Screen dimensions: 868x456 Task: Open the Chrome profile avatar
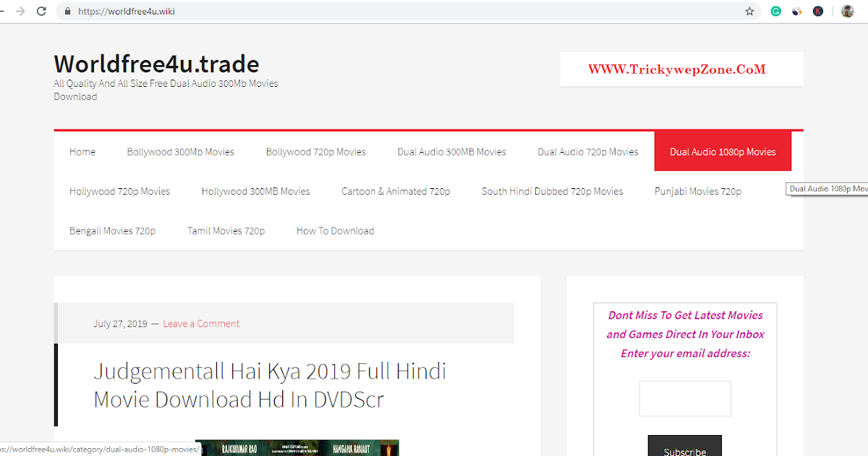[847, 12]
